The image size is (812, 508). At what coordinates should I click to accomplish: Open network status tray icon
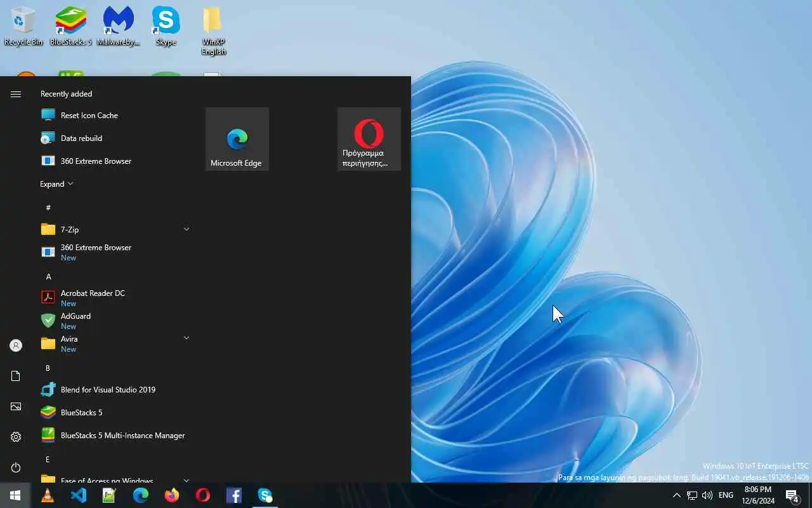(692, 495)
